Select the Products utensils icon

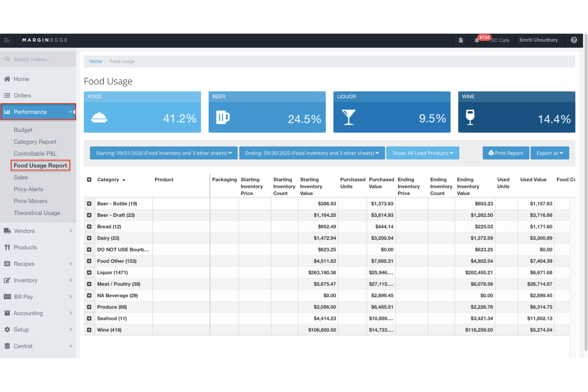pyautogui.click(x=7, y=247)
